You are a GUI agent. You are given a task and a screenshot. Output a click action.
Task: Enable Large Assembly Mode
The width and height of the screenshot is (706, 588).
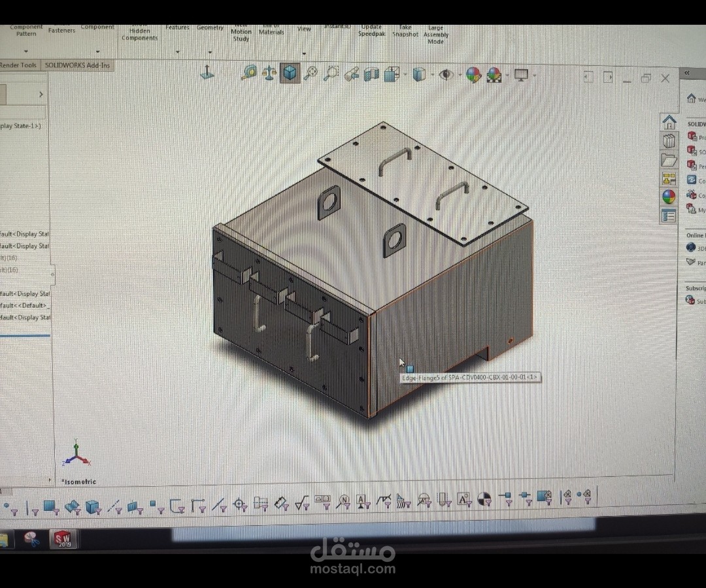tap(435, 31)
